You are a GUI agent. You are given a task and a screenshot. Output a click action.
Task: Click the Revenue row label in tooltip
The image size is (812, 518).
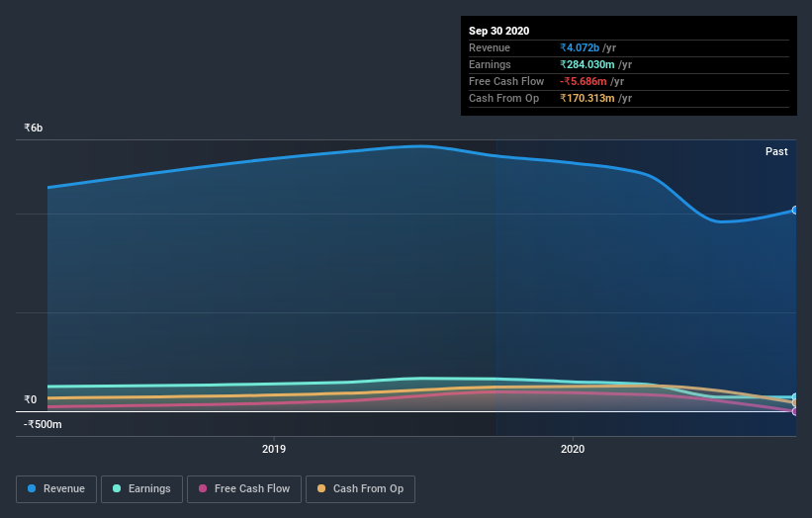point(490,47)
